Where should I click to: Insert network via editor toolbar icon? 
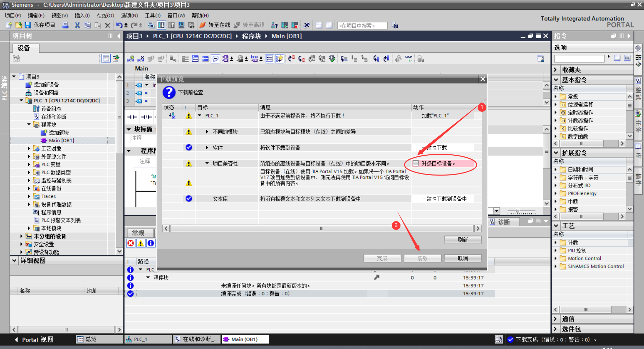tap(131, 59)
